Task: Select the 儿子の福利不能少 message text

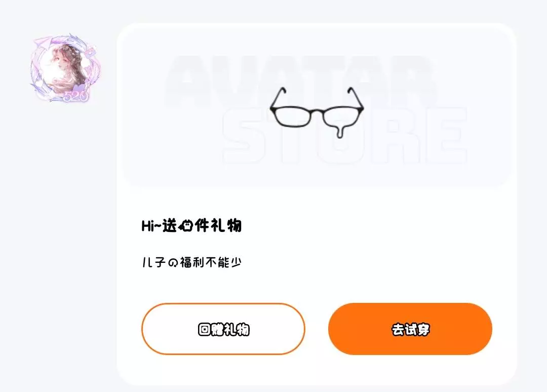Action: pyautogui.click(x=191, y=262)
